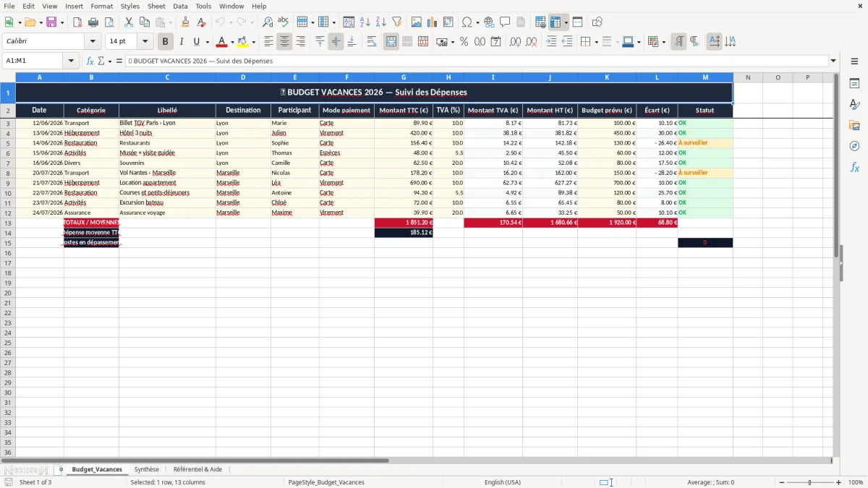The height and width of the screenshot is (488, 868).
Task: Expand the background color dropdown arrow
Action: pyautogui.click(x=253, y=42)
